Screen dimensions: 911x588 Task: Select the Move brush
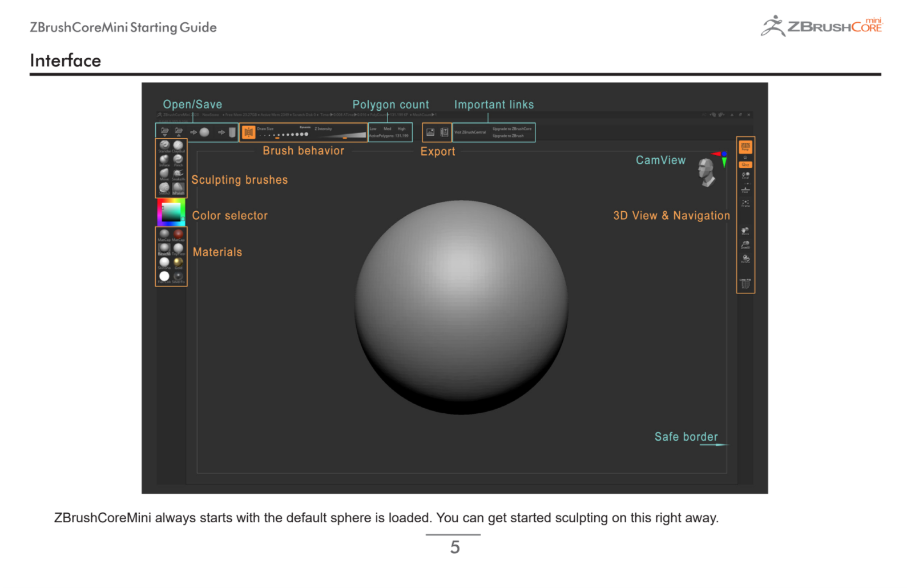click(164, 174)
